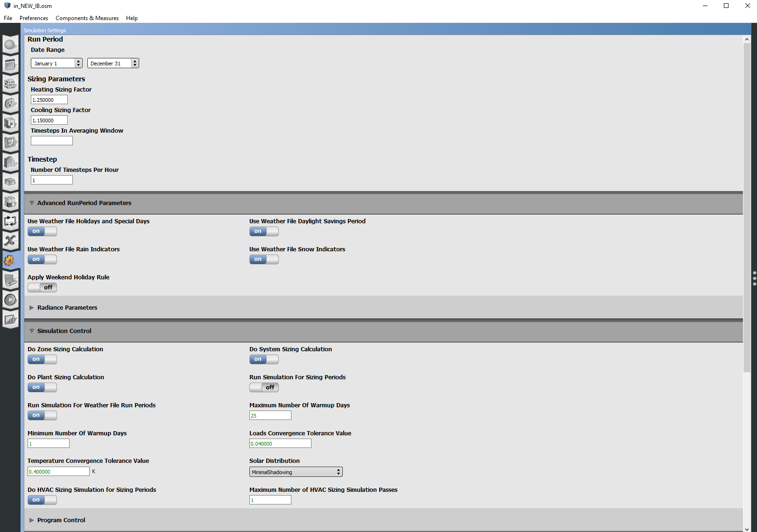Open the Measures scroll icon

click(x=10, y=280)
